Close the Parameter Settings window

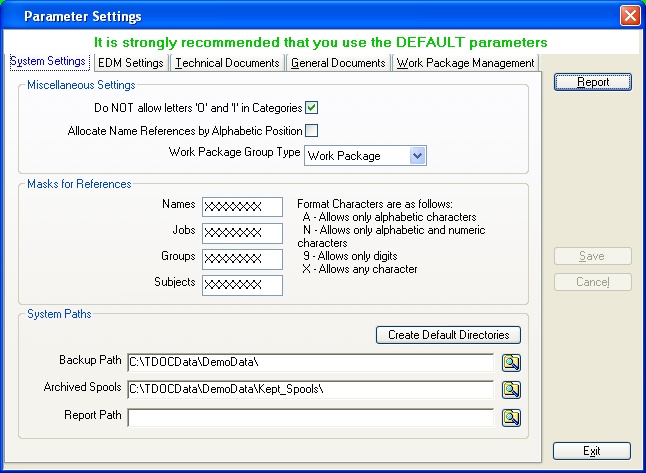pos(630,16)
